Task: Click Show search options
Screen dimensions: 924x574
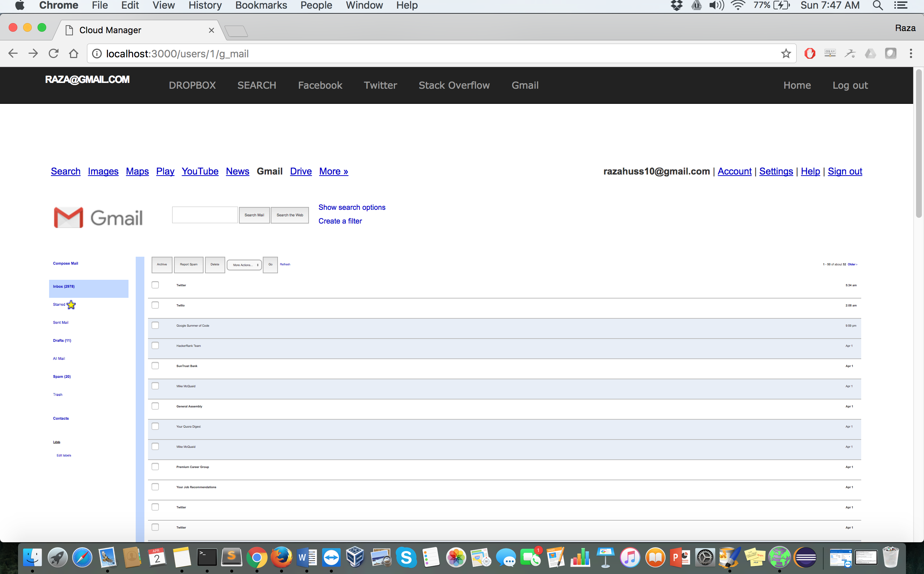Action: 352,207
